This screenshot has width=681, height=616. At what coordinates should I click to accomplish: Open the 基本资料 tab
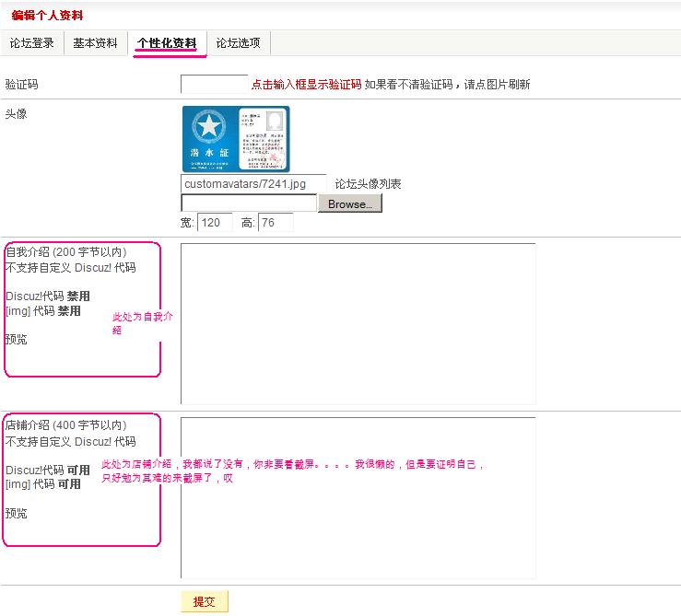click(x=95, y=43)
